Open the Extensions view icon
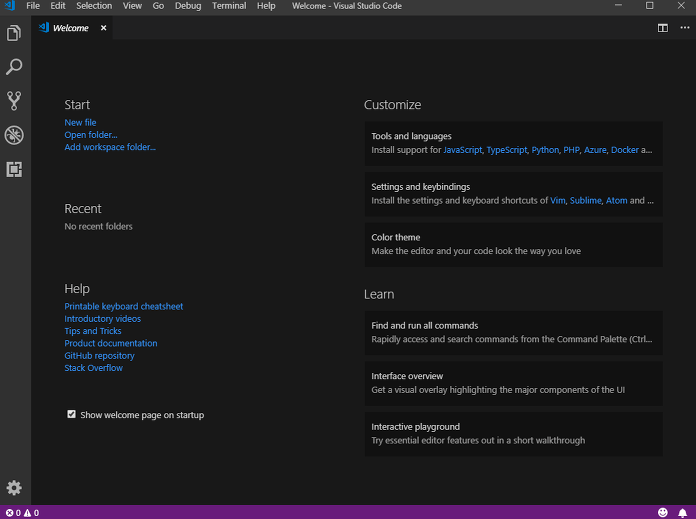The height and width of the screenshot is (519, 696). (14, 169)
